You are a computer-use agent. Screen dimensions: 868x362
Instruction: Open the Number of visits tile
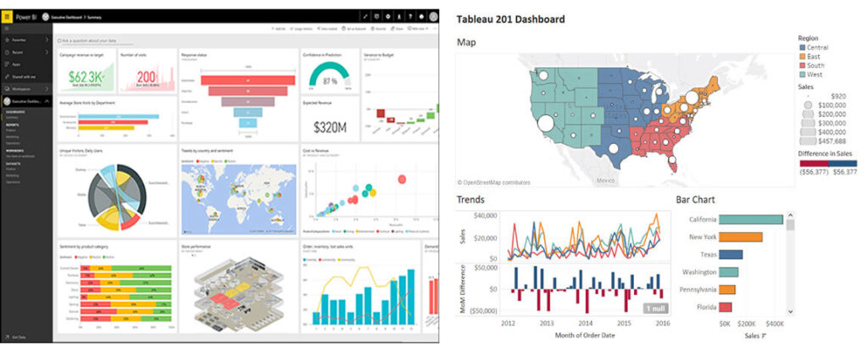(147, 71)
